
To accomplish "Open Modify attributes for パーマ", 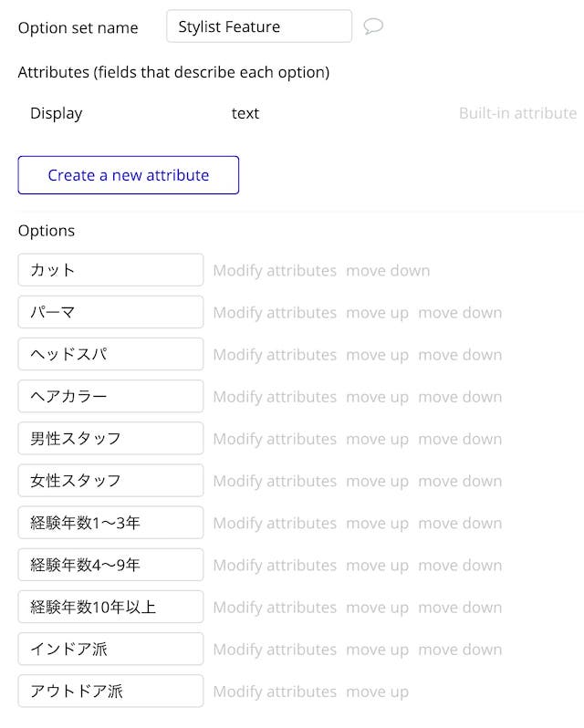I will [275, 313].
